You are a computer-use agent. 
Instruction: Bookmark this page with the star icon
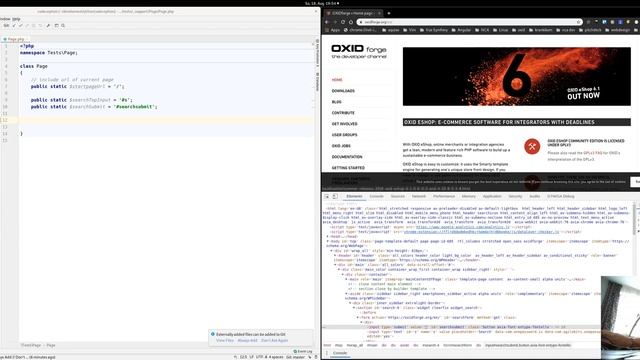[x=578, y=22]
